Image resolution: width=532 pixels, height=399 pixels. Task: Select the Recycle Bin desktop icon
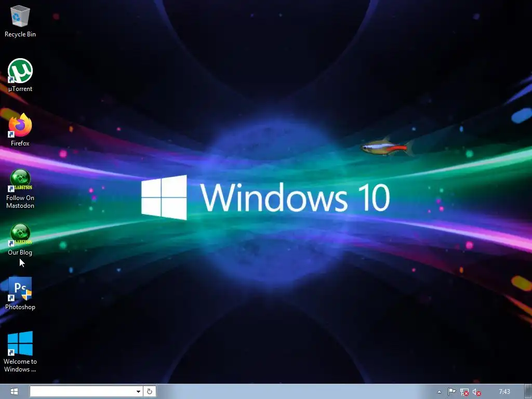point(20,21)
